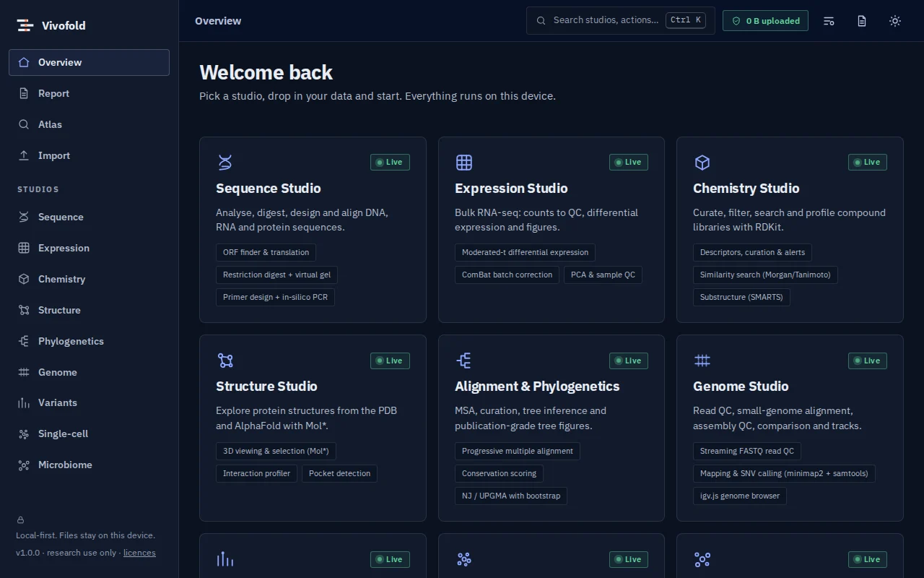Open the Sequence Studio card title
Viewport: 924px width, 578px height.
pos(269,188)
